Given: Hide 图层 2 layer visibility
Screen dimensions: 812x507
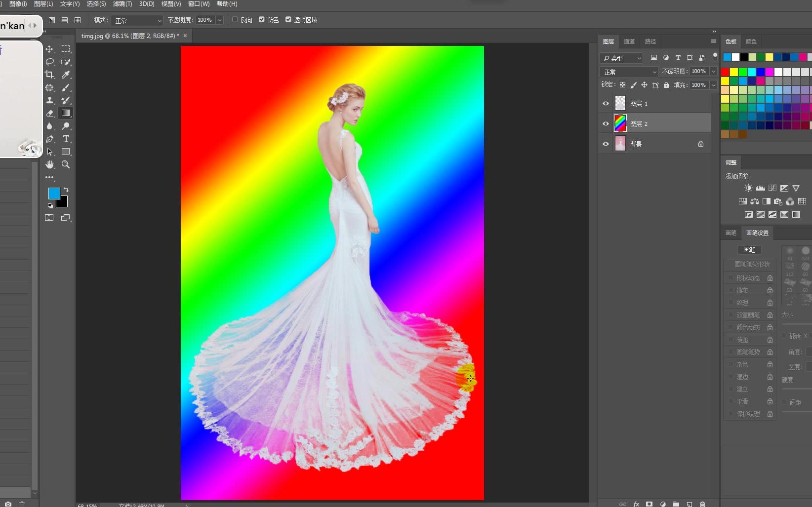Looking at the screenshot, I should click(606, 124).
